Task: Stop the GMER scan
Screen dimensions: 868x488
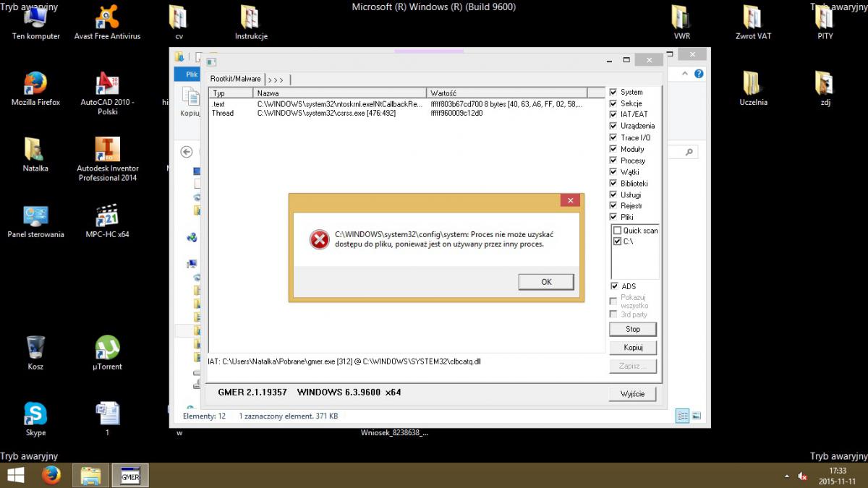Action: (x=633, y=329)
